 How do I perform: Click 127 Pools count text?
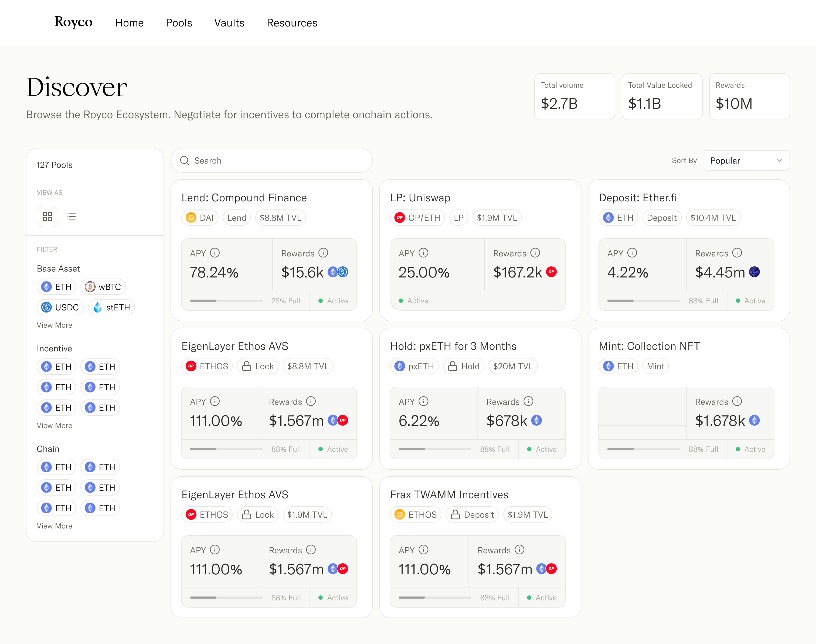tap(54, 165)
